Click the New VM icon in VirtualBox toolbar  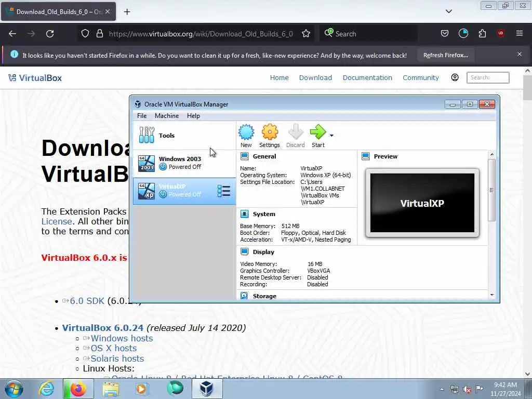246,136
